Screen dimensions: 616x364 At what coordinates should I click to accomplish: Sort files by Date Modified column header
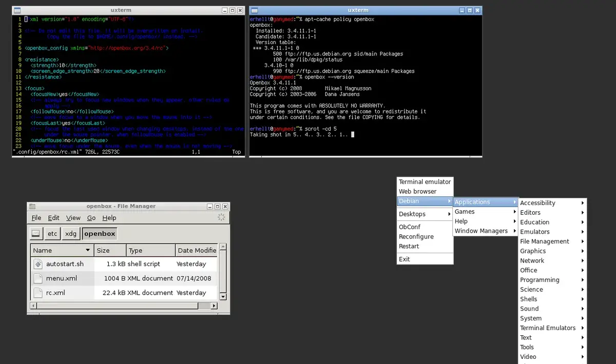(x=196, y=250)
